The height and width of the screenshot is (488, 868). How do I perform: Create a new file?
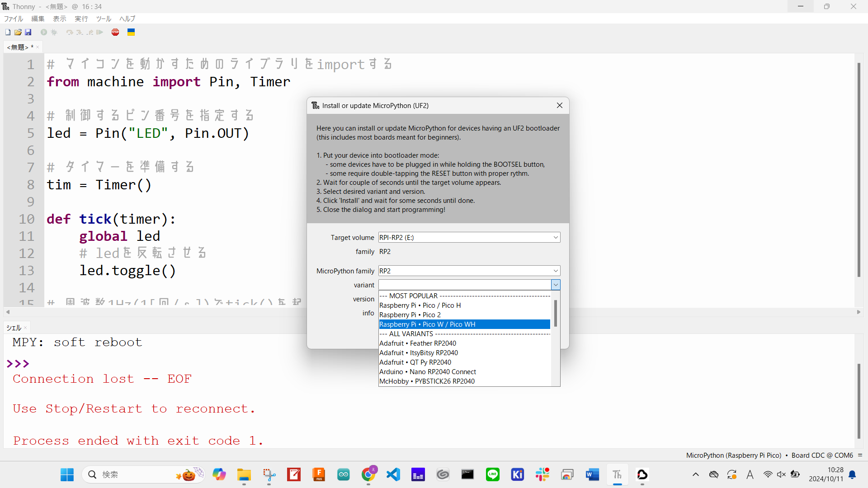click(x=7, y=32)
